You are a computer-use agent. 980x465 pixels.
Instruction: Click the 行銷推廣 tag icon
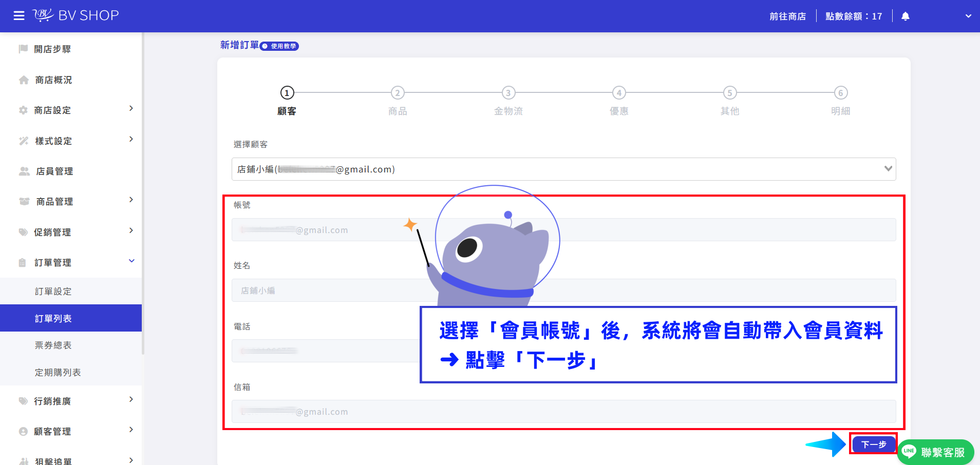pos(23,401)
